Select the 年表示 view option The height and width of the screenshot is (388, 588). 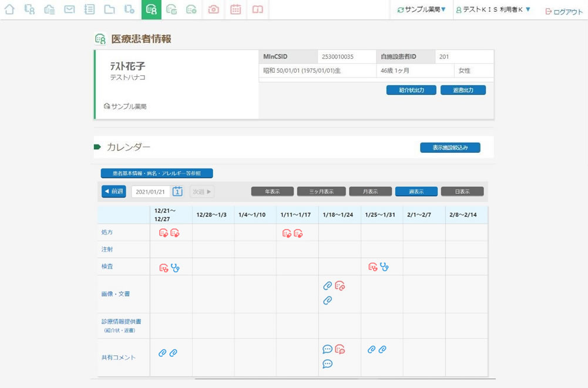tap(273, 191)
